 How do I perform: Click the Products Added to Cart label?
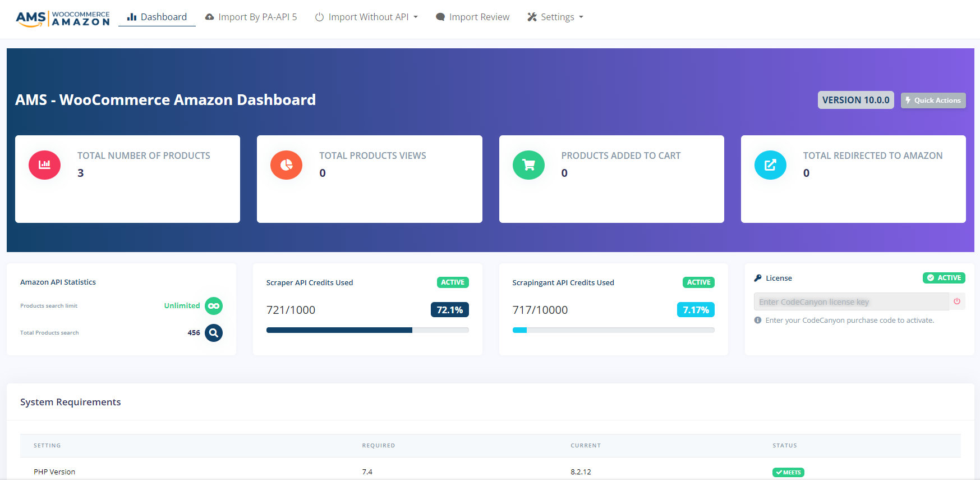point(621,156)
